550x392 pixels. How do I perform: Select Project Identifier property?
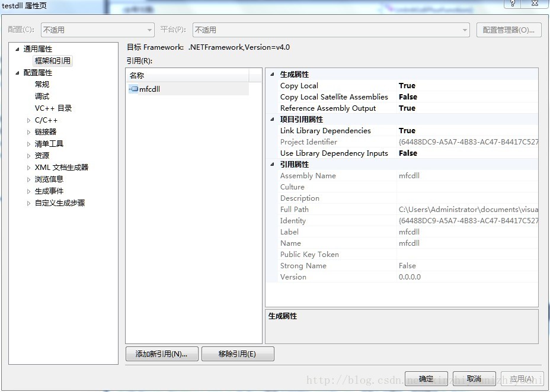click(x=408, y=142)
